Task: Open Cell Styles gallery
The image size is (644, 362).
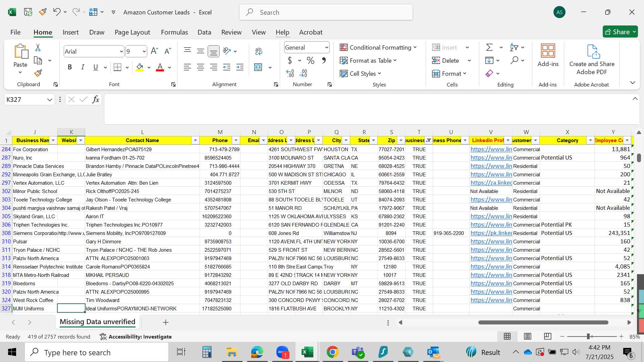Action: click(x=361, y=73)
